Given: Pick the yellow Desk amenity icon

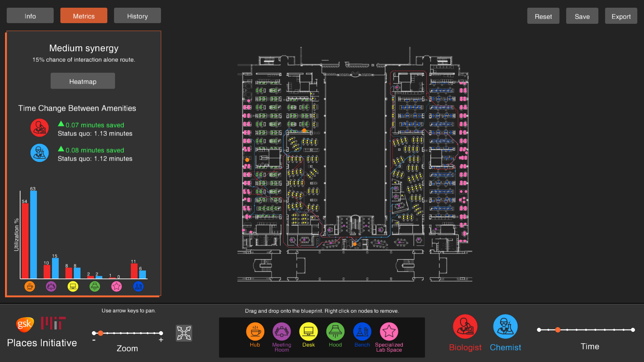Looking at the screenshot, I should (308, 331).
